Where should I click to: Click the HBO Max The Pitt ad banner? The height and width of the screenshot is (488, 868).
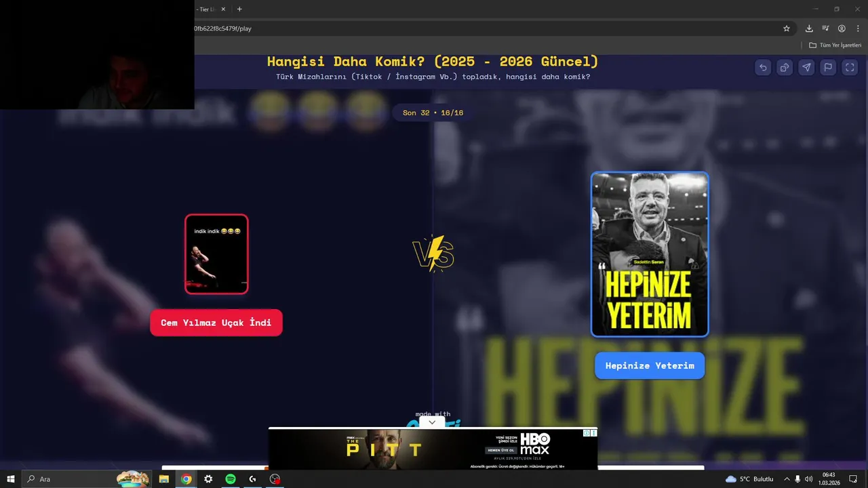433,449
